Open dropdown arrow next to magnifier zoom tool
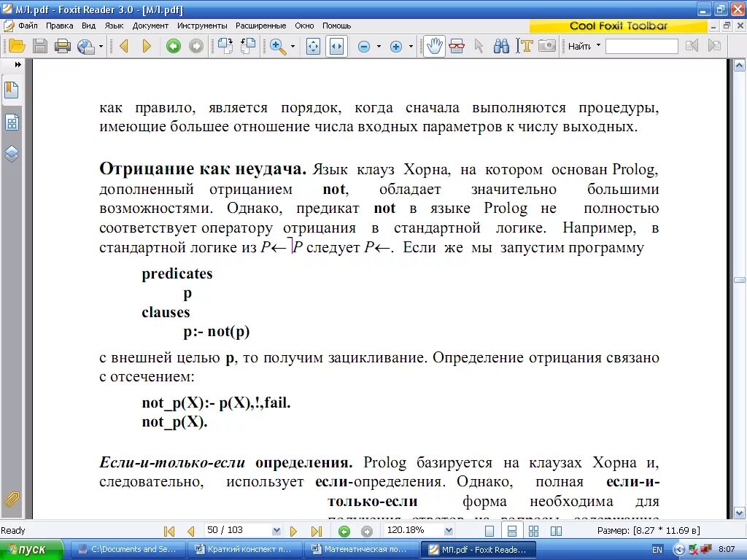 [293, 46]
